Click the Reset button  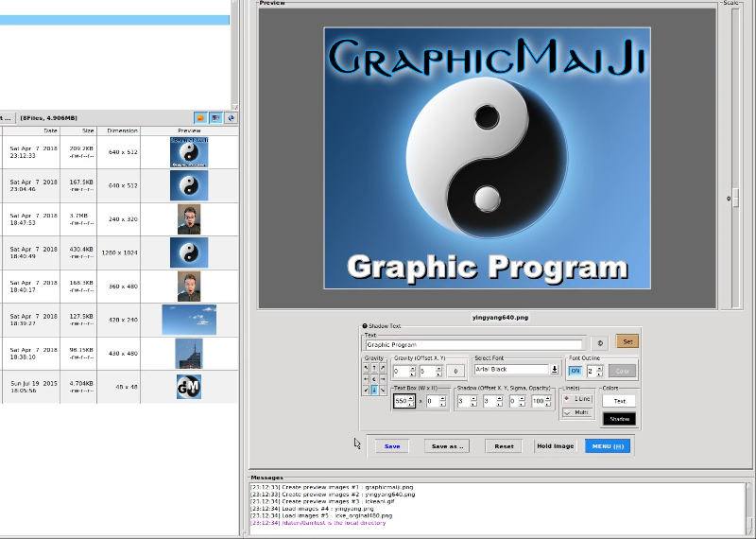click(x=504, y=446)
